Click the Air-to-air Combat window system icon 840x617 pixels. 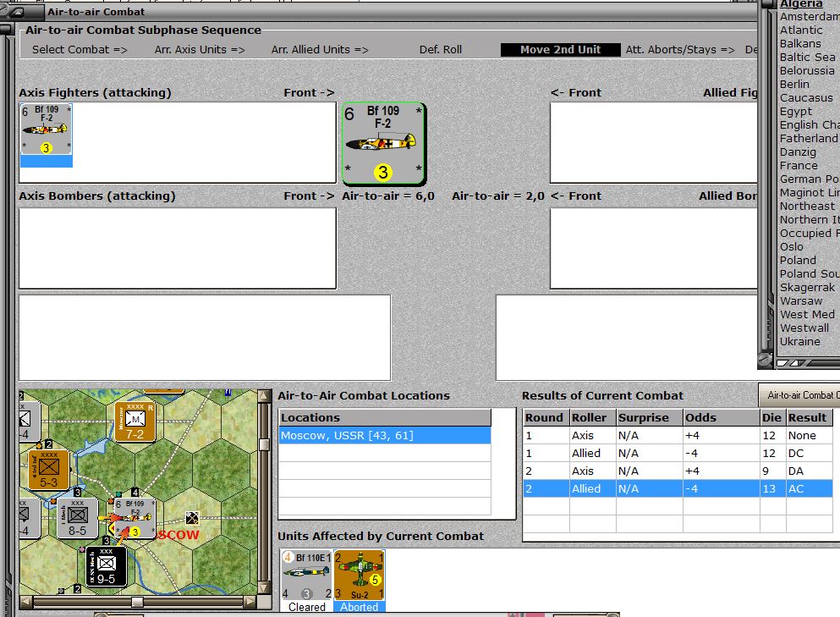tap(17, 11)
